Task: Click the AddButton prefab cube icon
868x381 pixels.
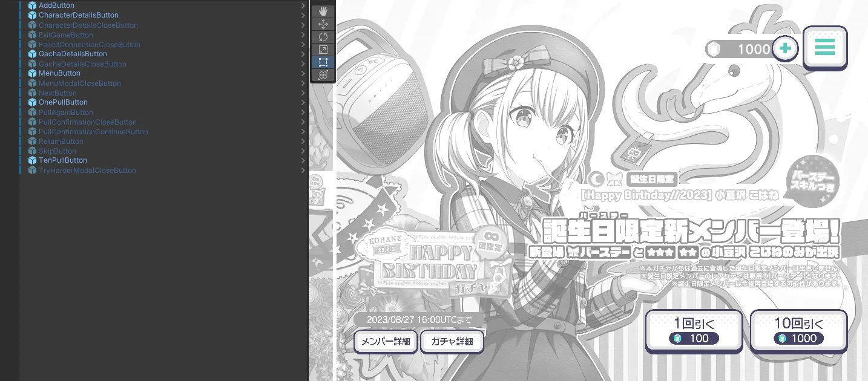Action: (33, 5)
